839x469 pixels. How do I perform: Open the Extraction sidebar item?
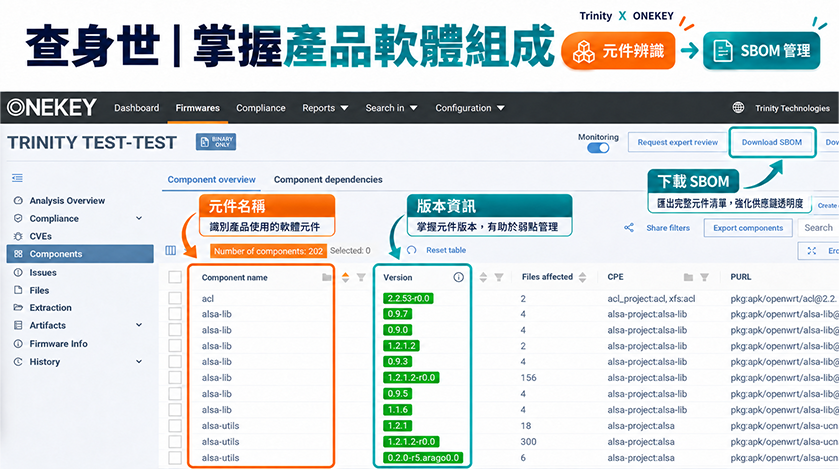tap(50, 307)
